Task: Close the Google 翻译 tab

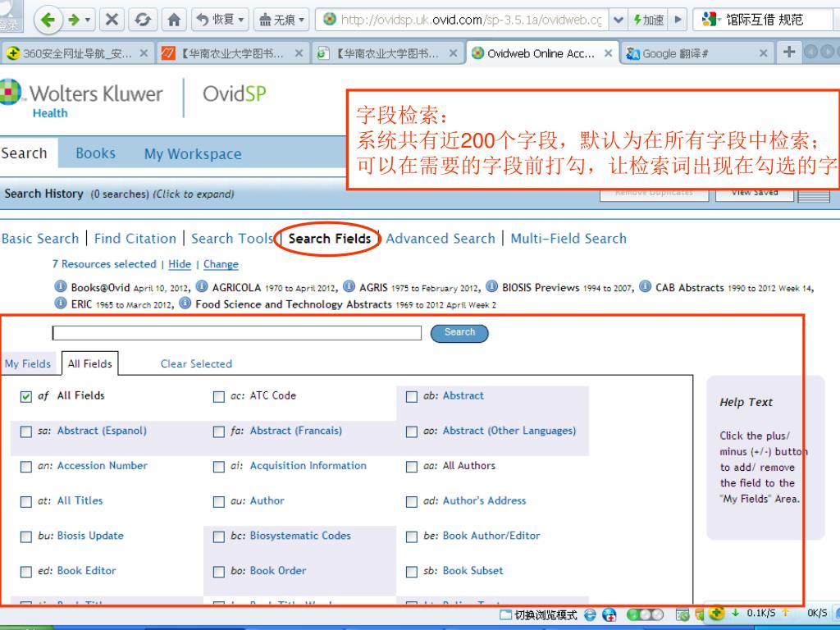Action: click(764, 53)
